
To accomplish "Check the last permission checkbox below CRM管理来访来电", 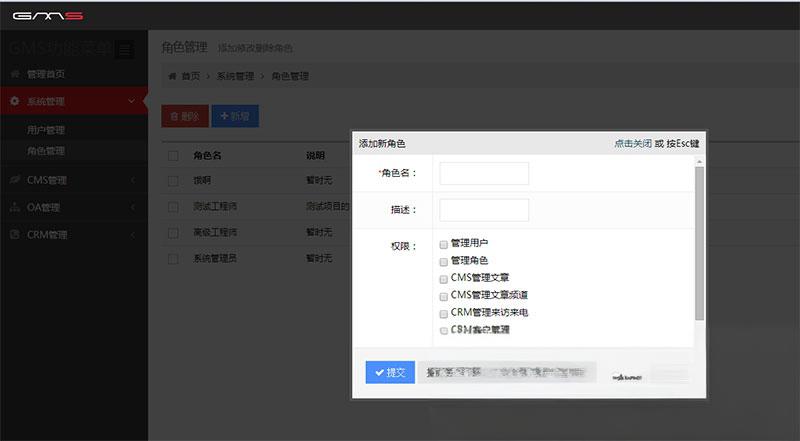I will click(x=443, y=331).
